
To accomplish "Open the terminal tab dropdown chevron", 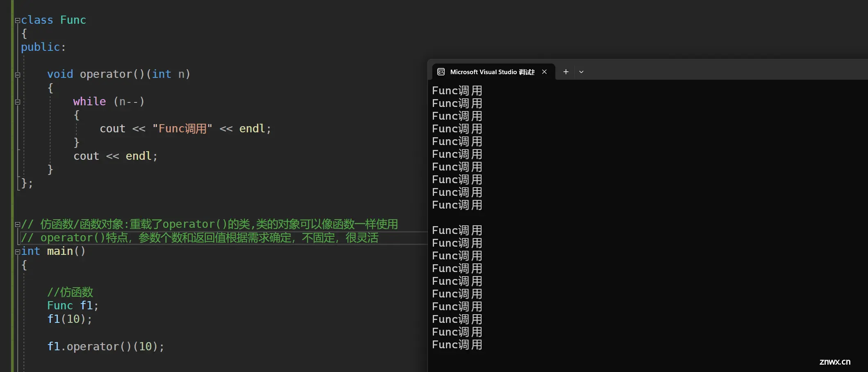I will [x=581, y=72].
